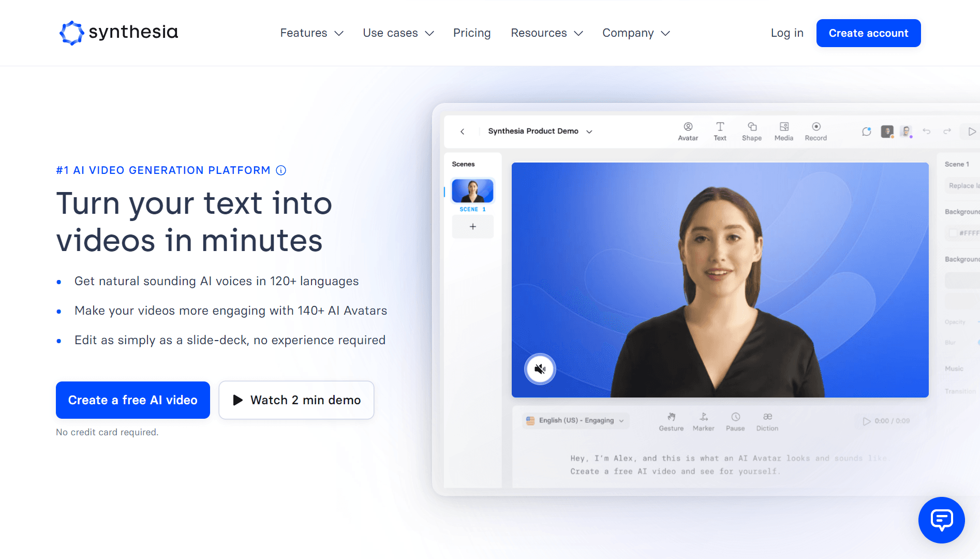This screenshot has width=980, height=559.
Task: Select the Scene 1 thumbnail
Action: (472, 191)
